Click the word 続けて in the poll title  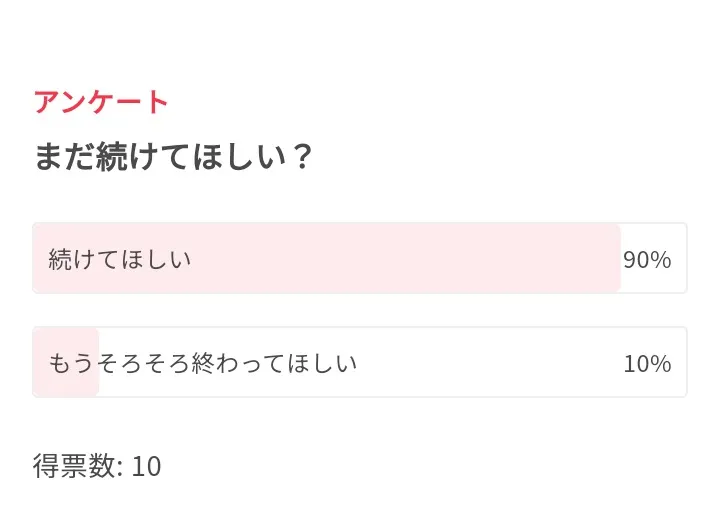tap(145, 156)
